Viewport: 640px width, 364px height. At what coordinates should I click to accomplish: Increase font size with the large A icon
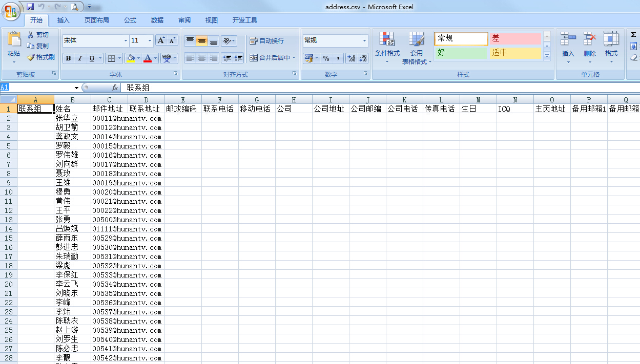coord(161,40)
